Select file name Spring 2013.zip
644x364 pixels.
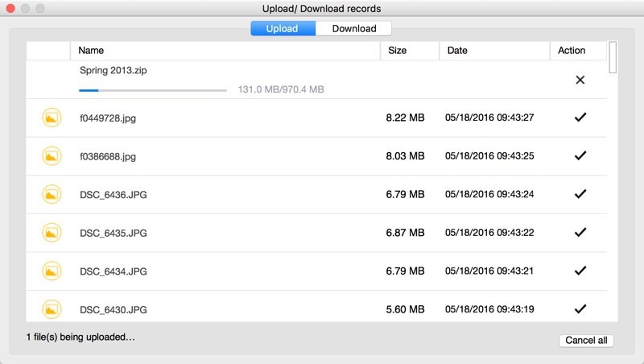(x=114, y=70)
